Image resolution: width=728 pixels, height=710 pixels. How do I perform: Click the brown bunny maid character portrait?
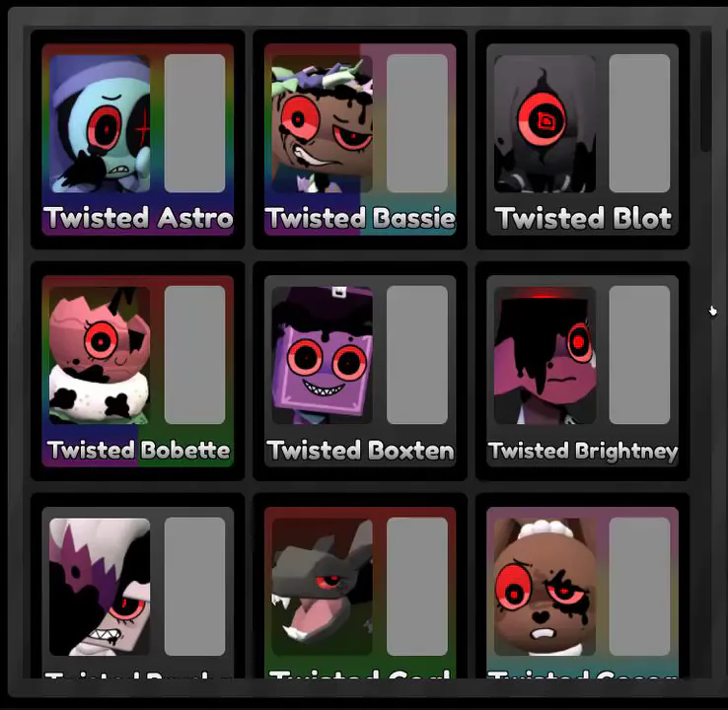[x=545, y=587]
